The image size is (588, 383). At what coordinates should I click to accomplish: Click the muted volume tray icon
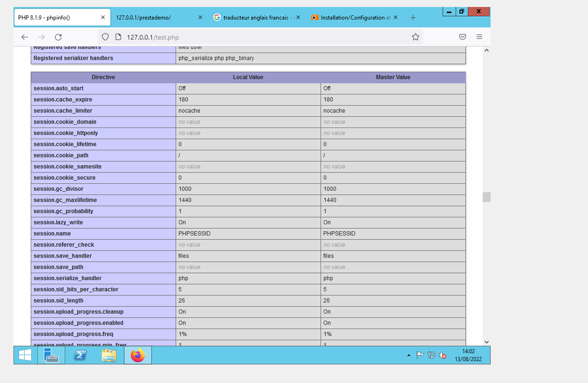[443, 356]
